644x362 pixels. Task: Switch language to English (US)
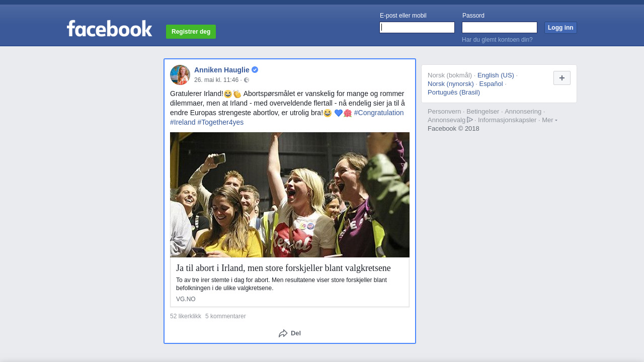coord(496,75)
